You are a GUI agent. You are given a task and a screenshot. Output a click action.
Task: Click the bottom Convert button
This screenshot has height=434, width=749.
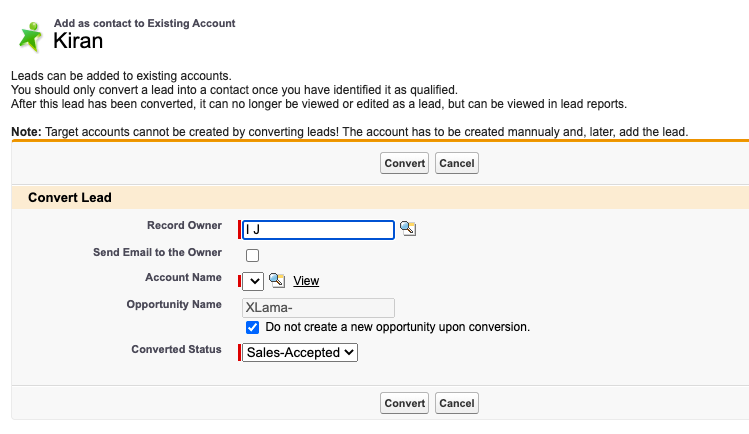coord(405,403)
